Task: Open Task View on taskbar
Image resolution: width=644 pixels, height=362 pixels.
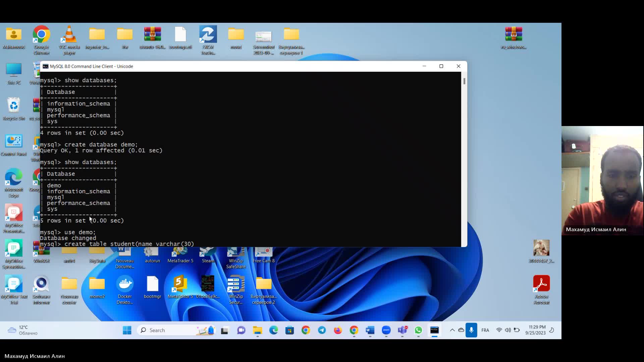Action: tap(224, 330)
